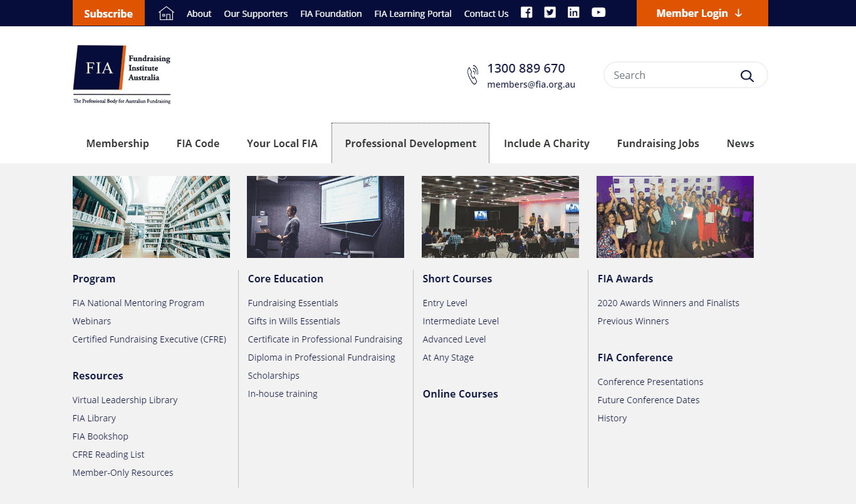
Task: Open FIA Foundation link
Action: coord(331,13)
